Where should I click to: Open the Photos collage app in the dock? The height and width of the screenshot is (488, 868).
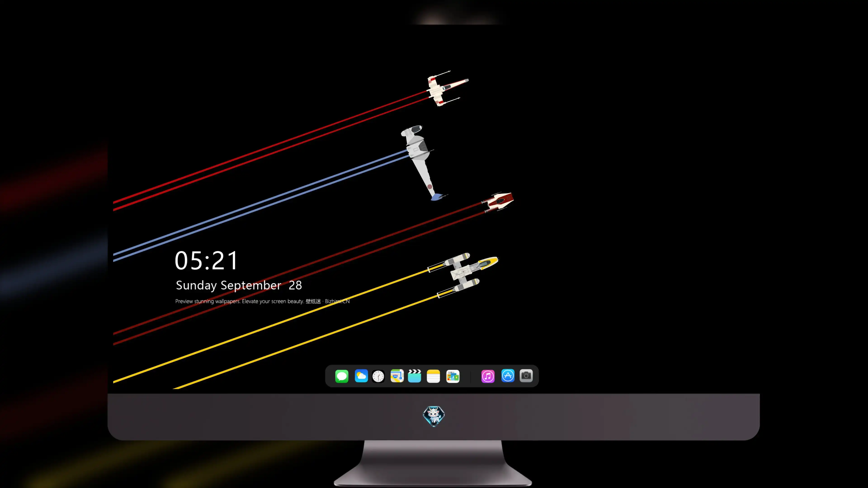coord(453,376)
